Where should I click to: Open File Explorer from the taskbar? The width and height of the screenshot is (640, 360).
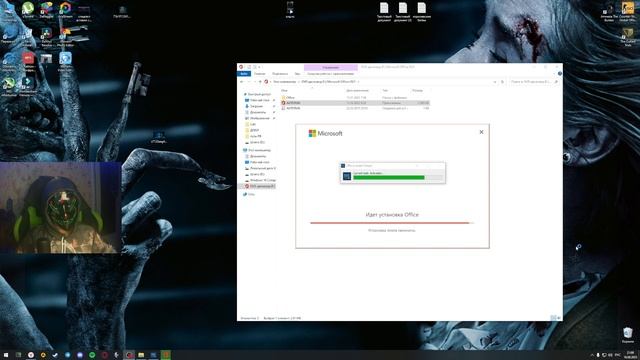coord(141,355)
